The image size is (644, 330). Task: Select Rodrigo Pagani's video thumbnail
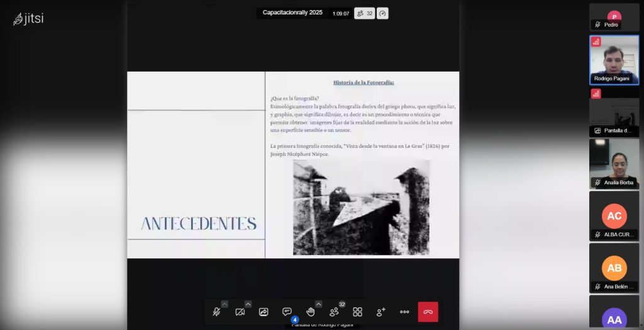614,60
